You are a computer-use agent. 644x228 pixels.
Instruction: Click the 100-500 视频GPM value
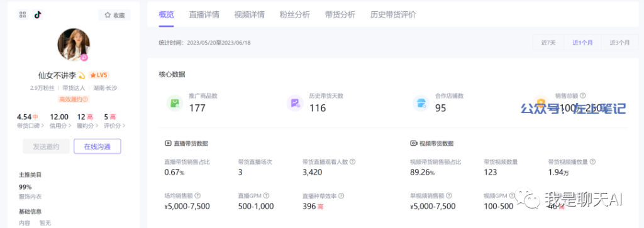(498, 206)
